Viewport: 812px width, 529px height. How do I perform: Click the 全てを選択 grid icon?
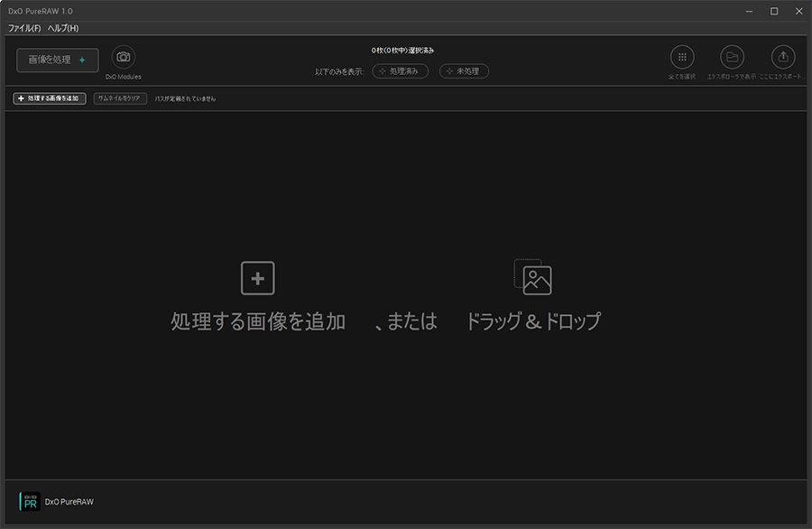[x=682, y=57]
